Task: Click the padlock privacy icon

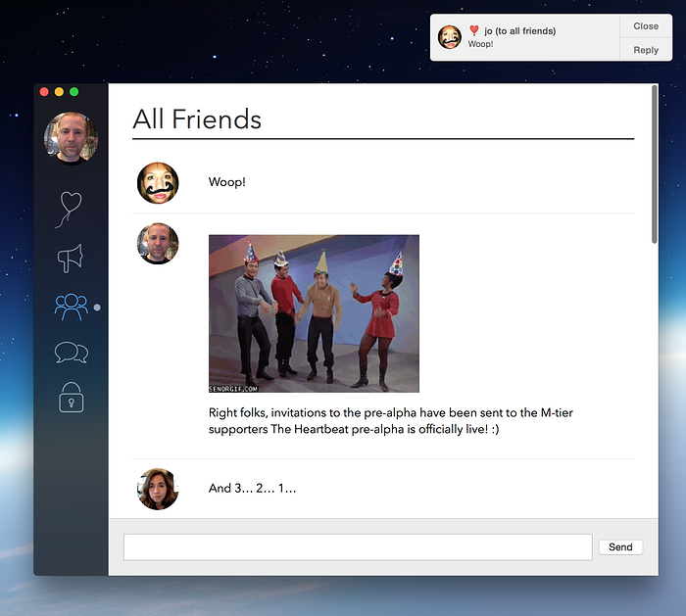Action: 71,397
